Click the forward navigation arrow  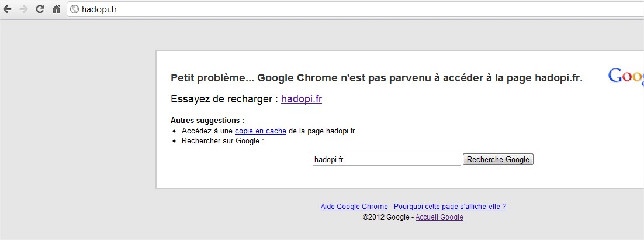[23, 9]
